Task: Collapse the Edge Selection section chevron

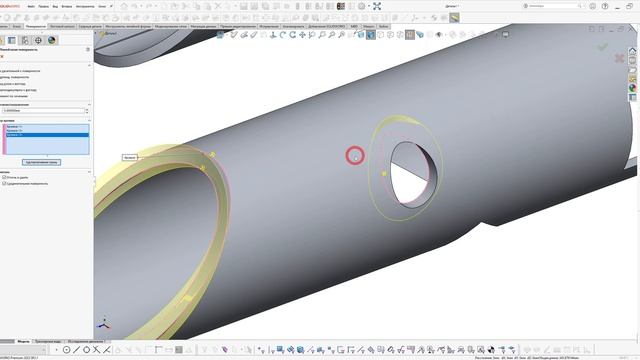Action: 89,120
